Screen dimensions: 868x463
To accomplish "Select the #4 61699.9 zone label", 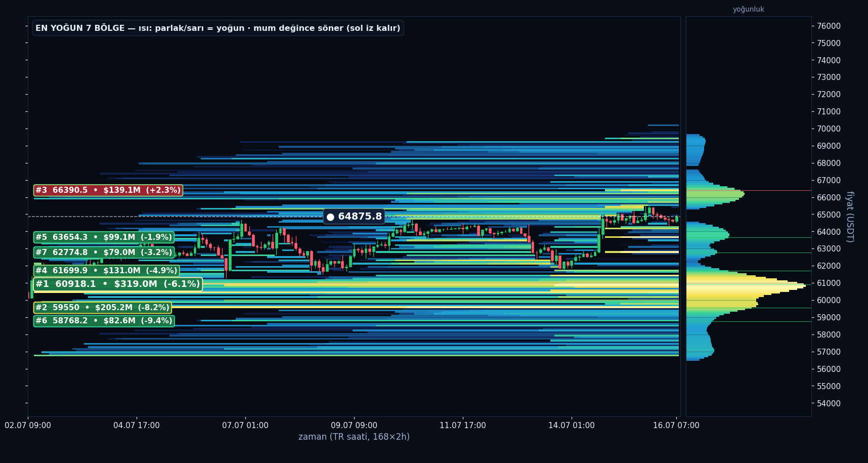I will [106, 271].
